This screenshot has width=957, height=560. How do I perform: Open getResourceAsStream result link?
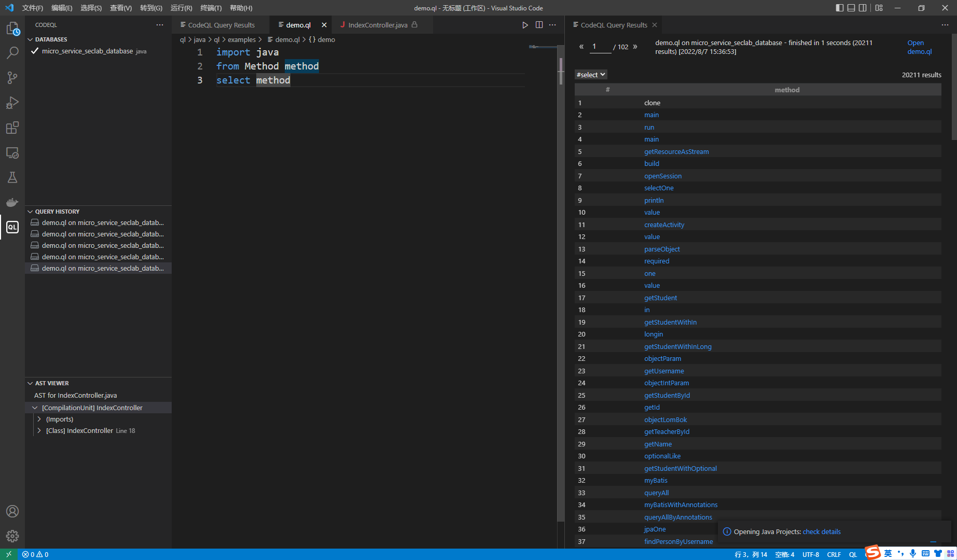[x=676, y=152]
